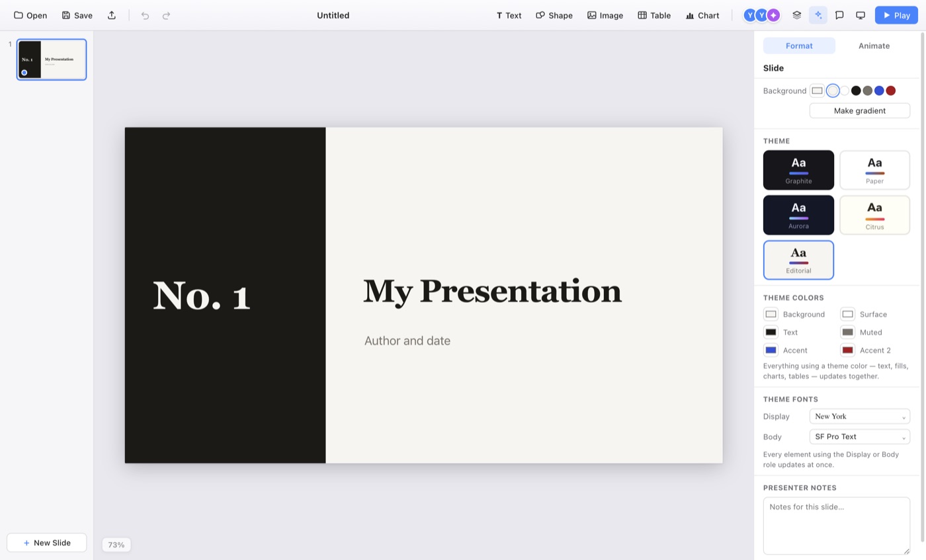Screen dimensions: 926x560
Task: Add a New Slide
Action: pyautogui.click(x=46, y=542)
